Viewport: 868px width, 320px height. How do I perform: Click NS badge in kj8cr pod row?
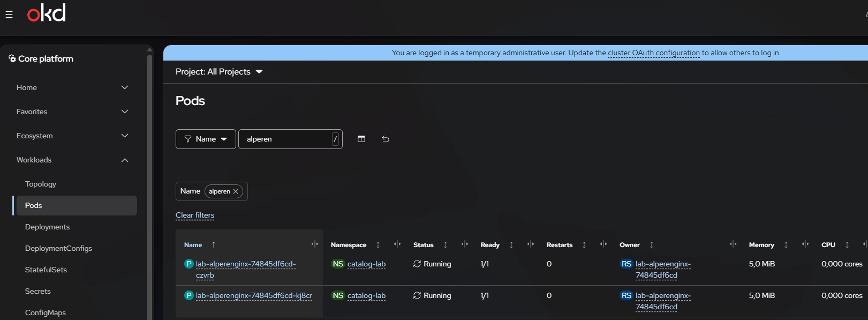(338, 295)
